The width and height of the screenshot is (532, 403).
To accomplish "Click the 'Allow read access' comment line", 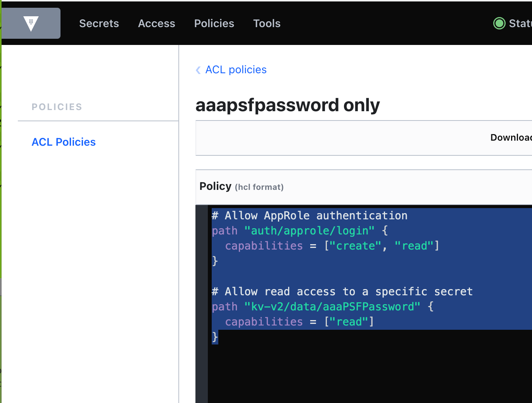I will pyautogui.click(x=342, y=291).
